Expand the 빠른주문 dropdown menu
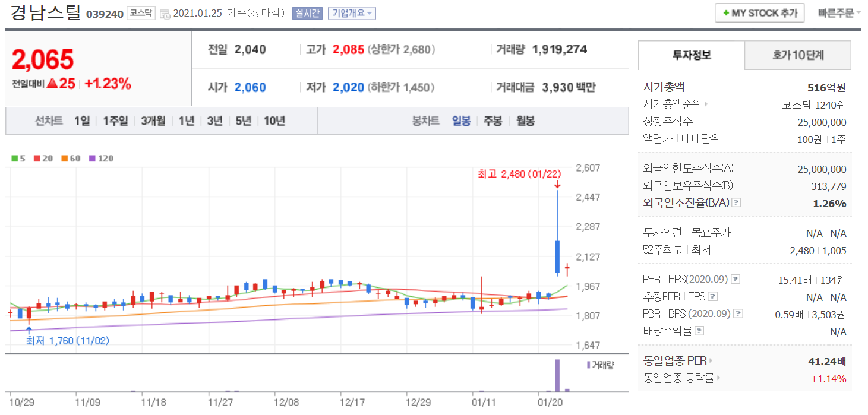This screenshot has height=415, width=868. coord(839,13)
